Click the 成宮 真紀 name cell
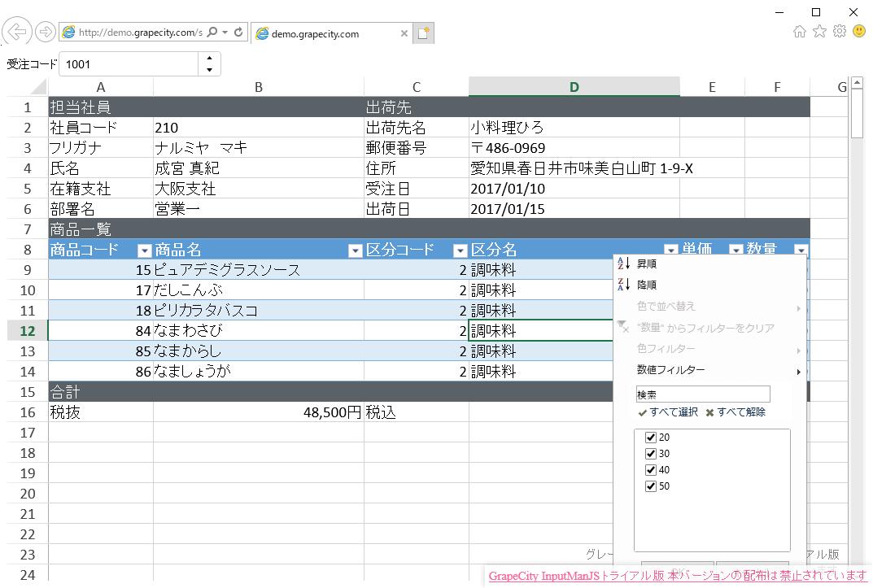The height and width of the screenshot is (588, 873). tap(259, 168)
